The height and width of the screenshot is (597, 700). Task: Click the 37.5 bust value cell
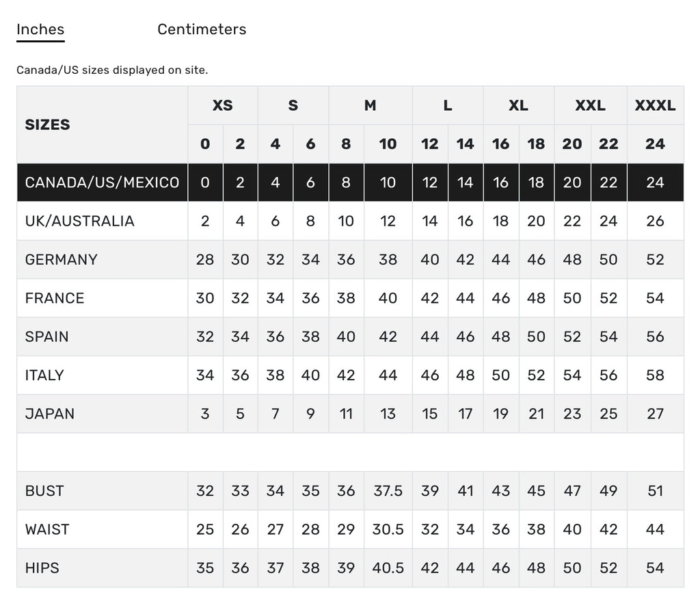point(388,491)
